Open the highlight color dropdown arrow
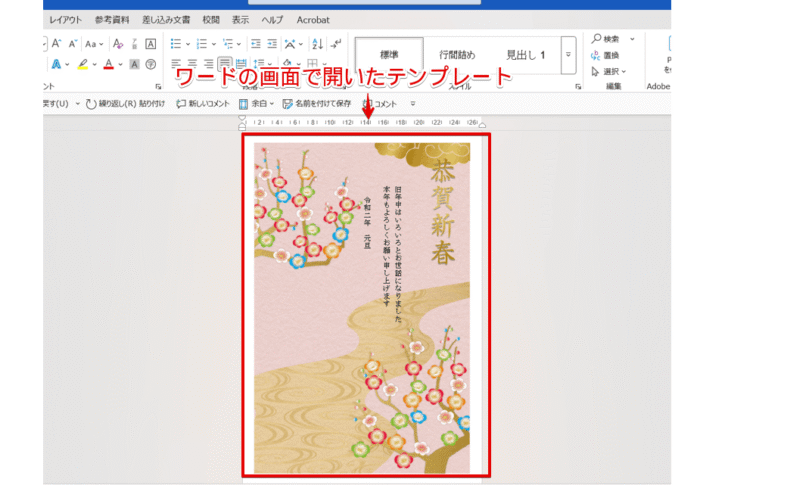This screenshot has height=485, width=812. coord(95,65)
